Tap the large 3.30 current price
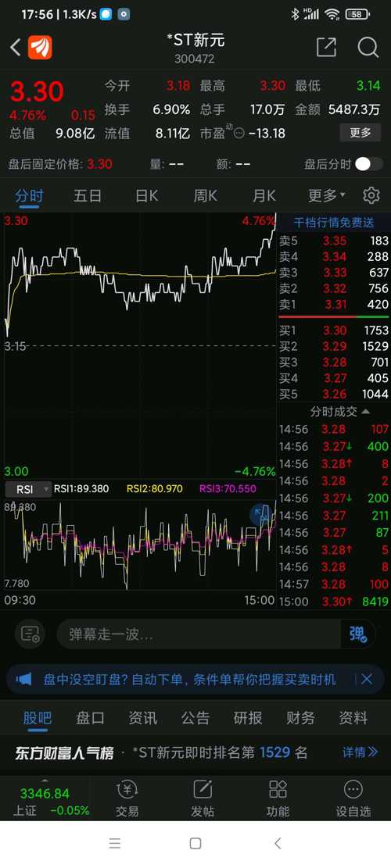391x868 pixels. [x=37, y=91]
